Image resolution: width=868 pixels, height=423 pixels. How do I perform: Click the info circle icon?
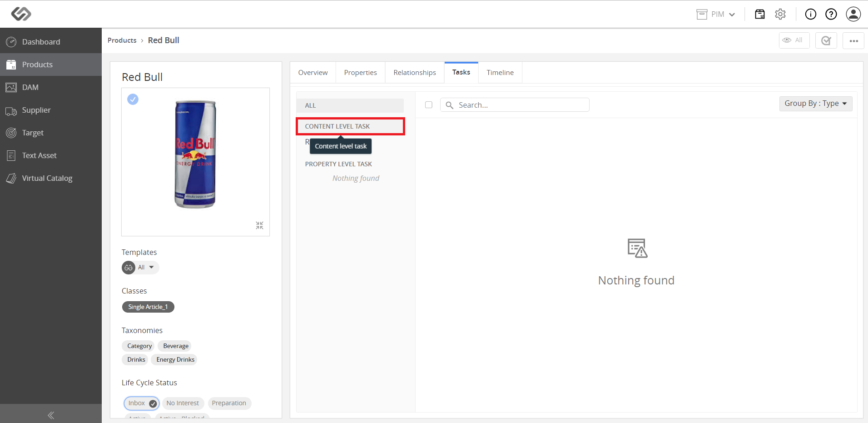coord(811,14)
